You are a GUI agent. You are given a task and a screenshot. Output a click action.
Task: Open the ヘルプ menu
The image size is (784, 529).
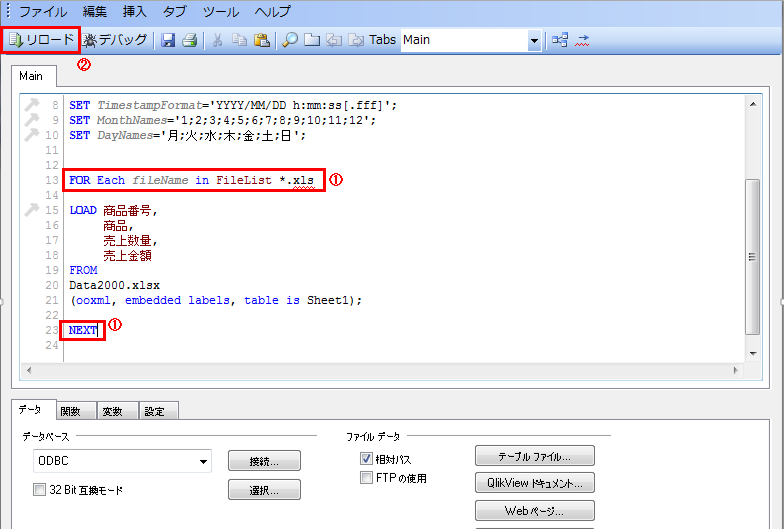(x=272, y=12)
